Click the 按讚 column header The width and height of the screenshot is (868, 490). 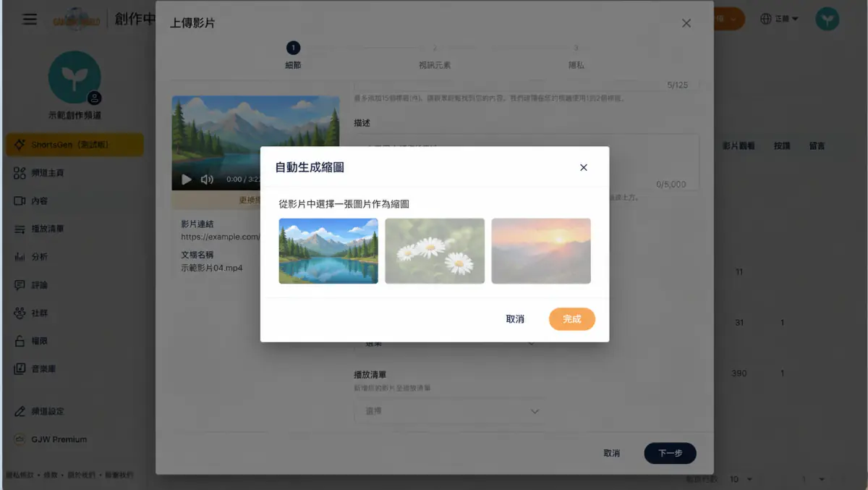point(782,145)
